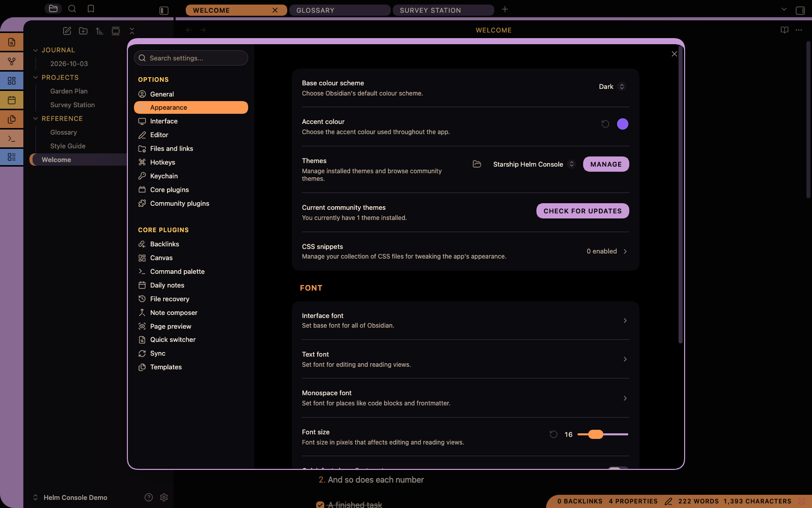Open Hotkeys settings section
This screenshot has height=508, width=812.
pyautogui.click(x=191, y=163)
